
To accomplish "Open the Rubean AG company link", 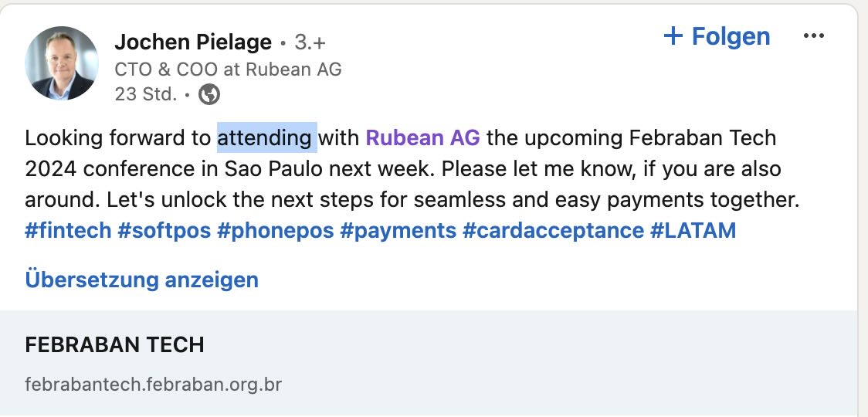I will [422, 138].
